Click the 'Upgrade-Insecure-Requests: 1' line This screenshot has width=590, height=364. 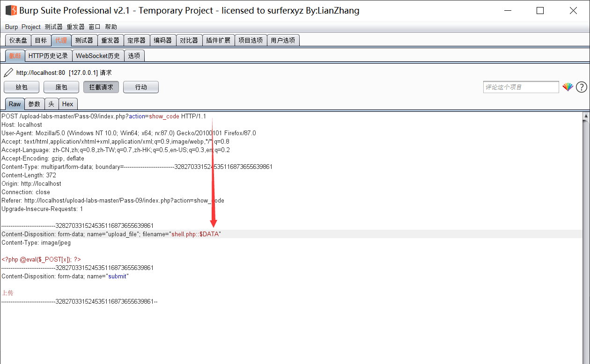(42, 209)
